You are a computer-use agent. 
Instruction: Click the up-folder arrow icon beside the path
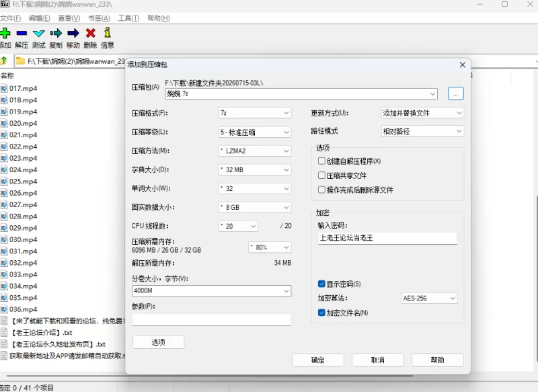click(x=4, y=61)
